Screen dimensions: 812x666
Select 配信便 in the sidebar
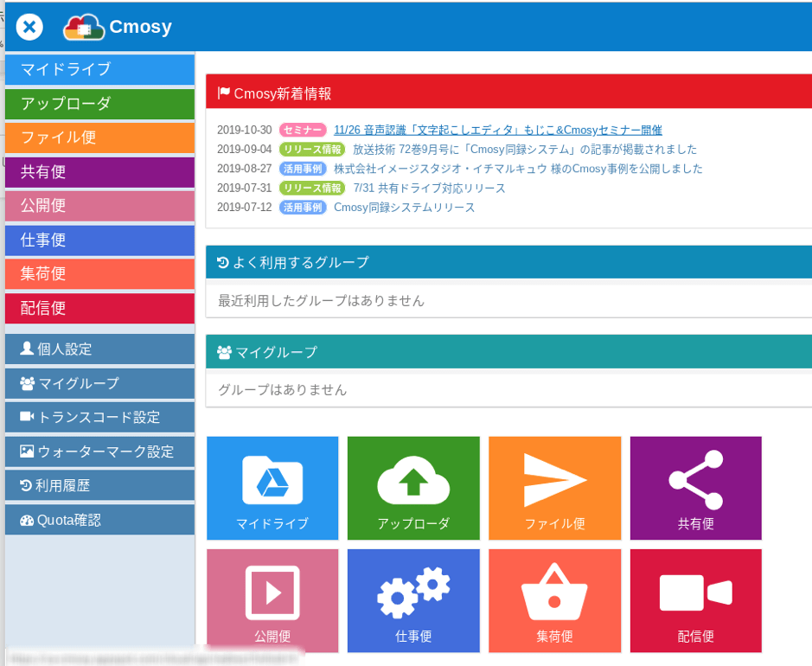[x=100, y=309]
